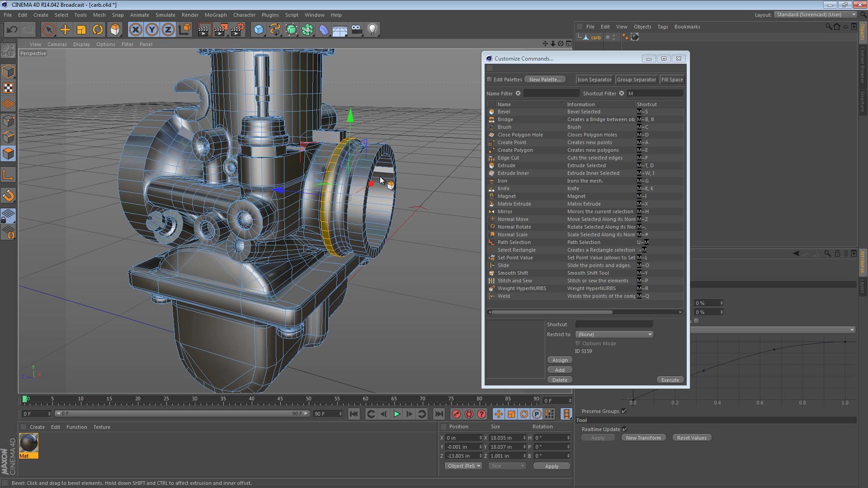The image size is (868, 488).
Task: Select the Extrude tool from list
Action: (x=506, y=165)
